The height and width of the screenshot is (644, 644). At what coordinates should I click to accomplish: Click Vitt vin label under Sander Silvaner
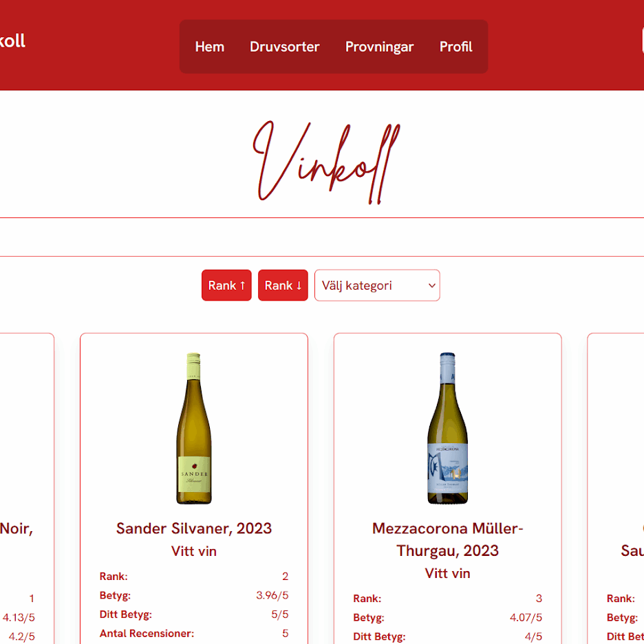pos(194,550)
